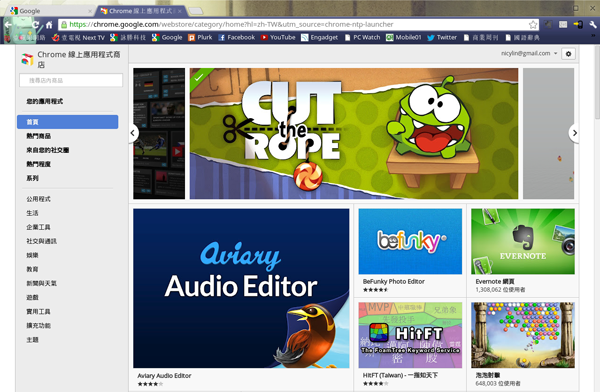Show next banner with right carousel arrow

pos(574,133)
